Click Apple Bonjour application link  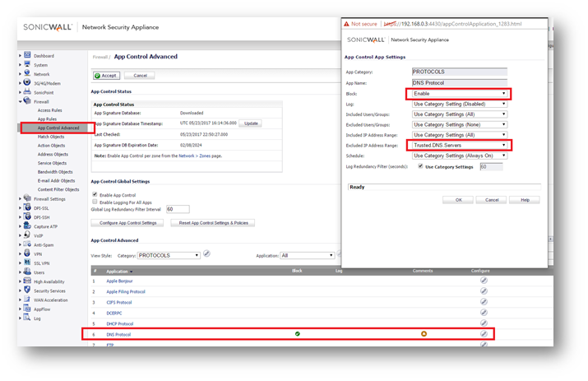pyautogui.click(x=119, y=281)
